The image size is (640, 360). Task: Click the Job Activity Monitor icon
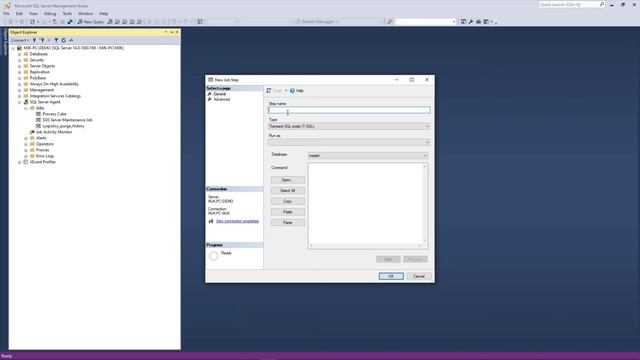(32, 132)
